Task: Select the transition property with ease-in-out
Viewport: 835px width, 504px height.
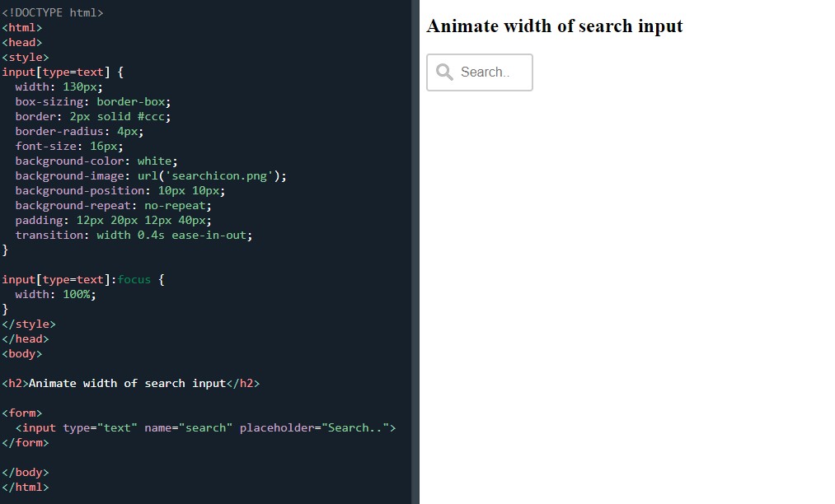Action: [x=136, y=235]
